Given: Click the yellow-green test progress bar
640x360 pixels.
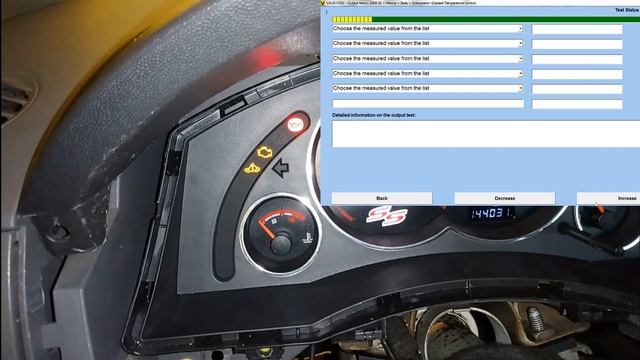Looking at the screenshot, I should [x=486, y=19].
